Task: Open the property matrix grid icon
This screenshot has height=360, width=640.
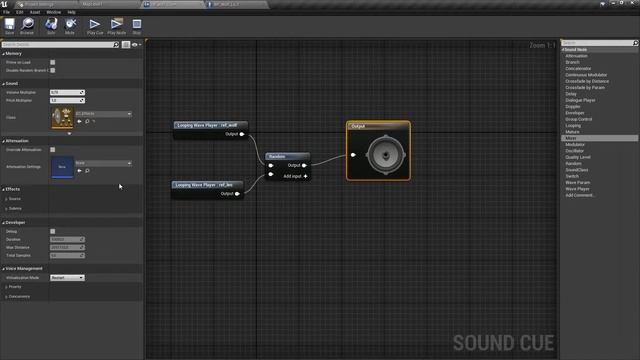Action: click(126, 44)
